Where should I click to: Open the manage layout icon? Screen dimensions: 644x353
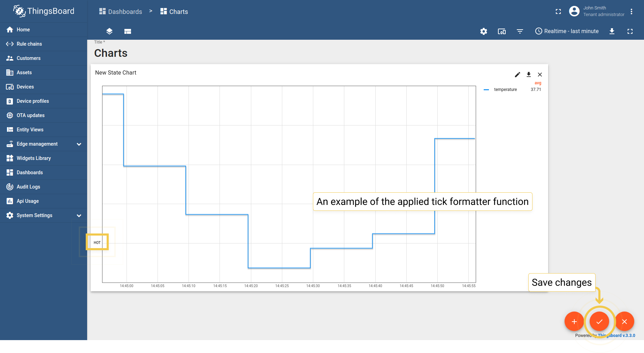click(128, 31)
